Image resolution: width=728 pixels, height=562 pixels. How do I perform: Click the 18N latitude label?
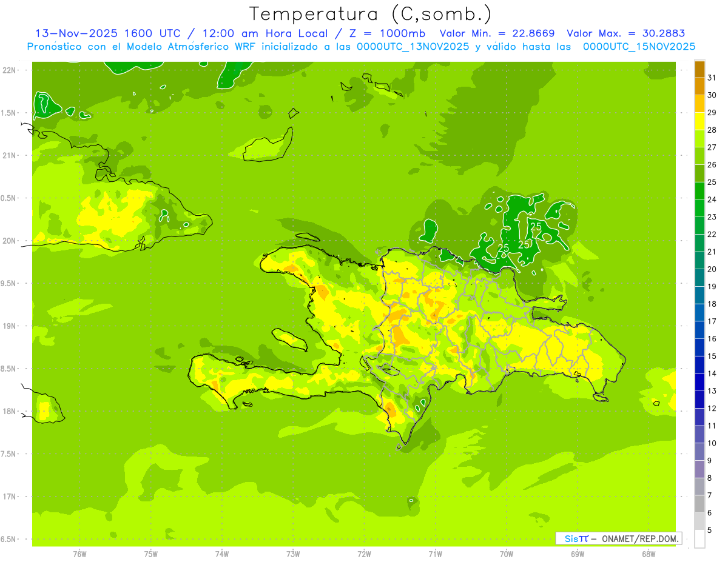(x=10, y=411)
